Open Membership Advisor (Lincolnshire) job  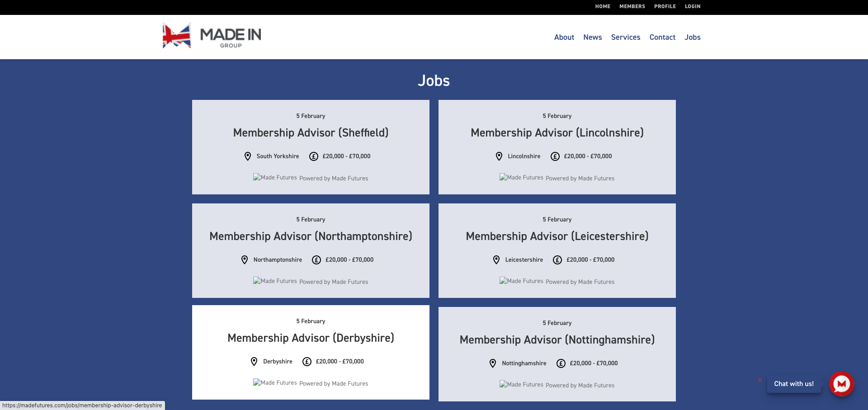(x=557, y=133)
